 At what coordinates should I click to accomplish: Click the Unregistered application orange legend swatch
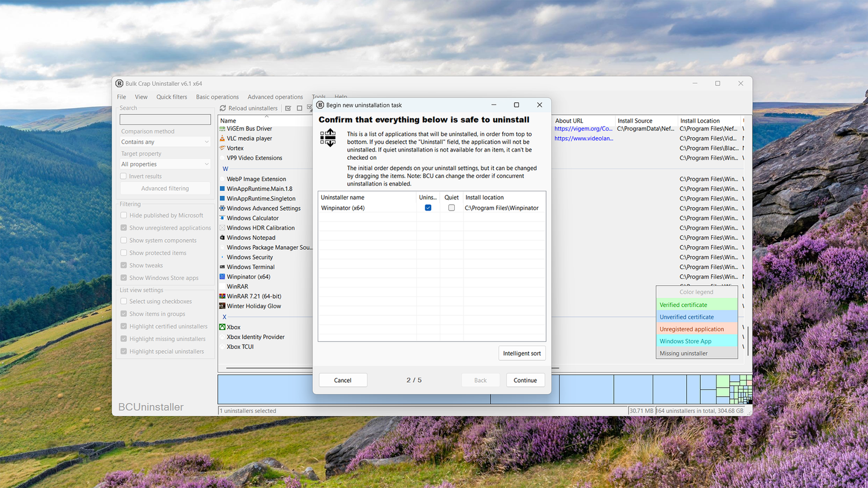697,329
